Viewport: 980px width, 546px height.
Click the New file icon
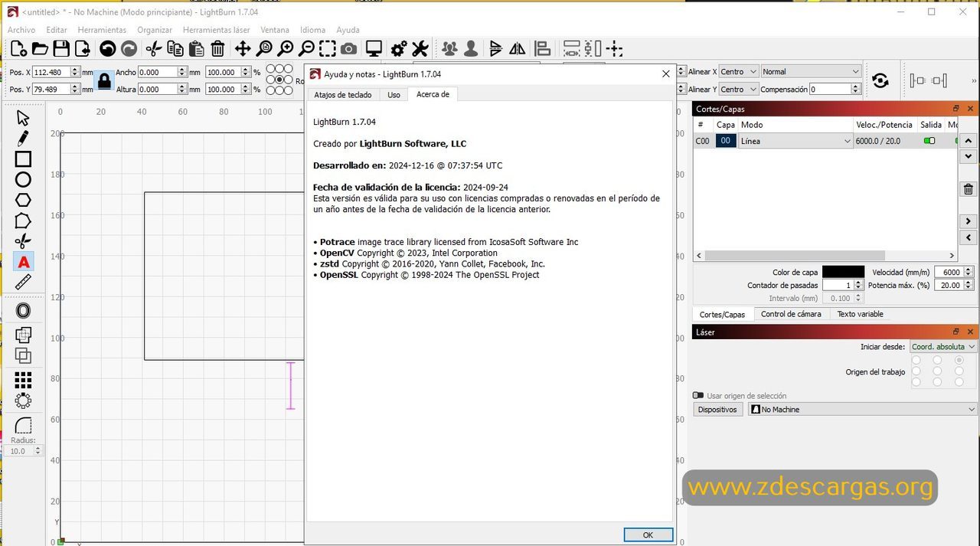(19, 49)
